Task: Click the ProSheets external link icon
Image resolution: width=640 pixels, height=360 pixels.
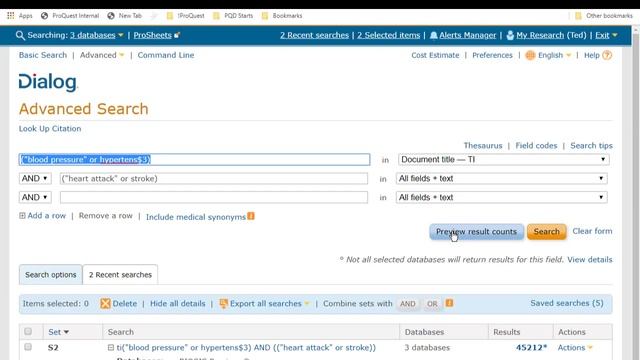Action: pos(177,36)
